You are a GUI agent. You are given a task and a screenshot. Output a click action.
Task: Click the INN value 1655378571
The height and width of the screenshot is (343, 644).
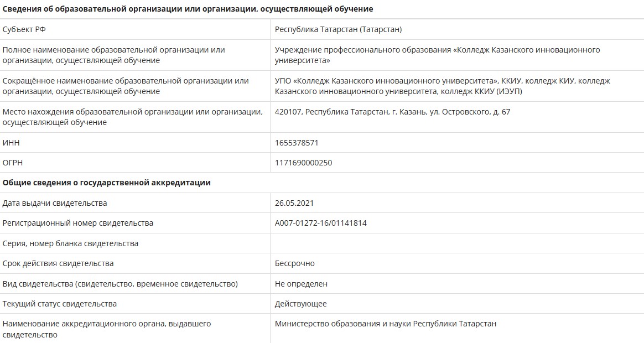click(x=297, y=143)
